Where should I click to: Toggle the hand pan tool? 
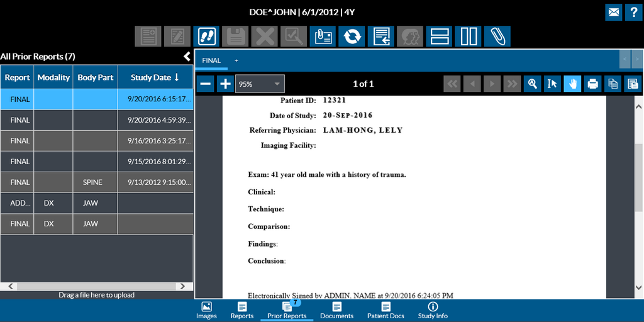point(572,84)
